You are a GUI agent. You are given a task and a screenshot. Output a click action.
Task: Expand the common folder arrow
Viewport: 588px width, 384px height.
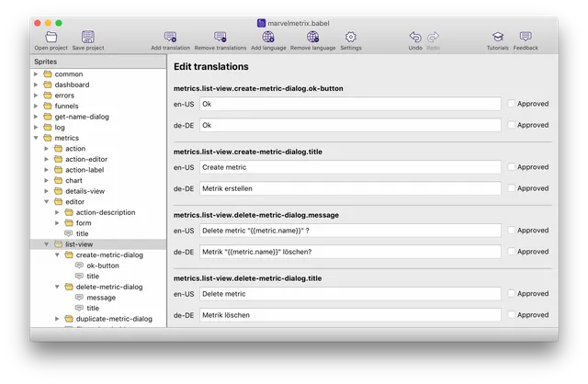[36, 73]
